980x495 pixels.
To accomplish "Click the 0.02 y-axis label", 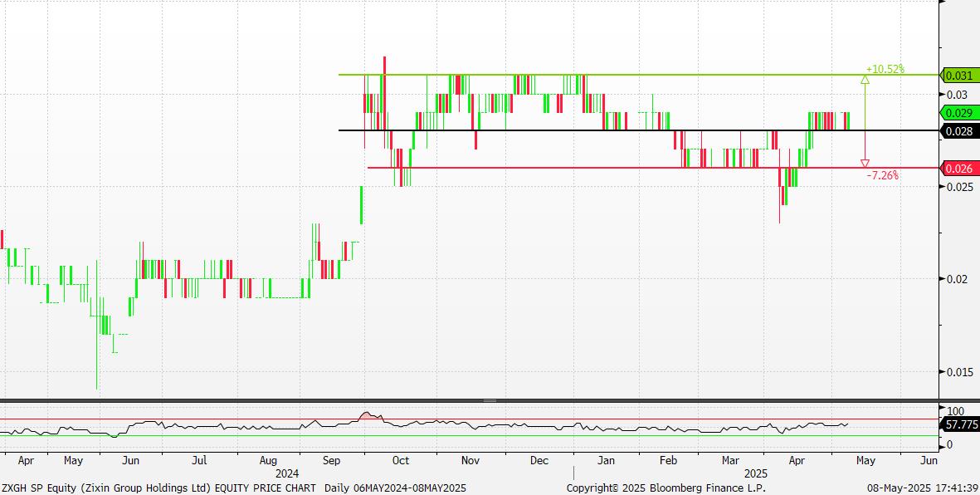I will 956,279.
